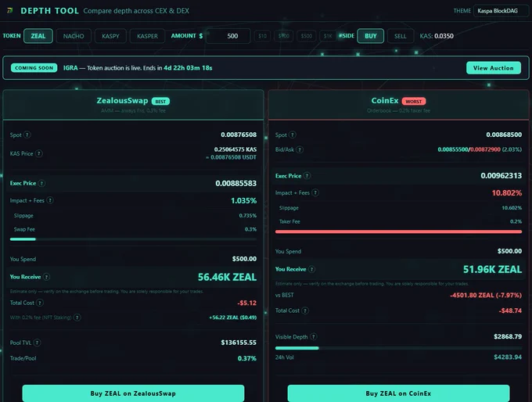Click the amount input field showing 500
This screenshot has height=402, width=532.
(x=228, y=36)
